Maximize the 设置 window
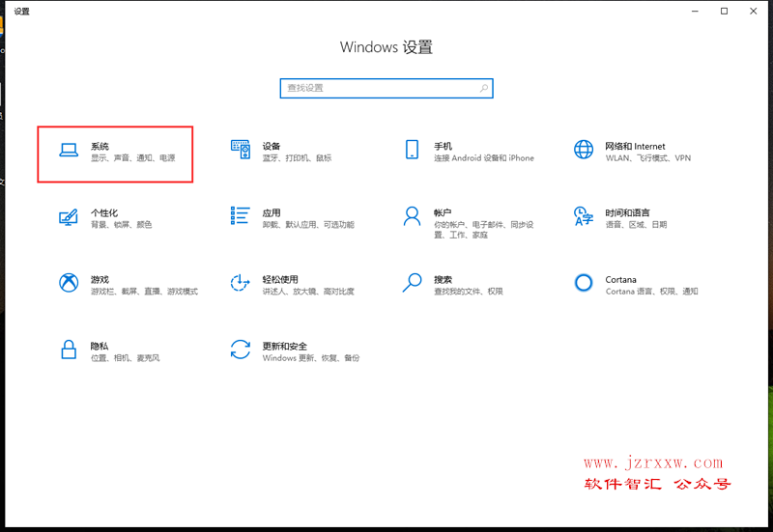This screenshot has height=532, width=773. (724, 11)
